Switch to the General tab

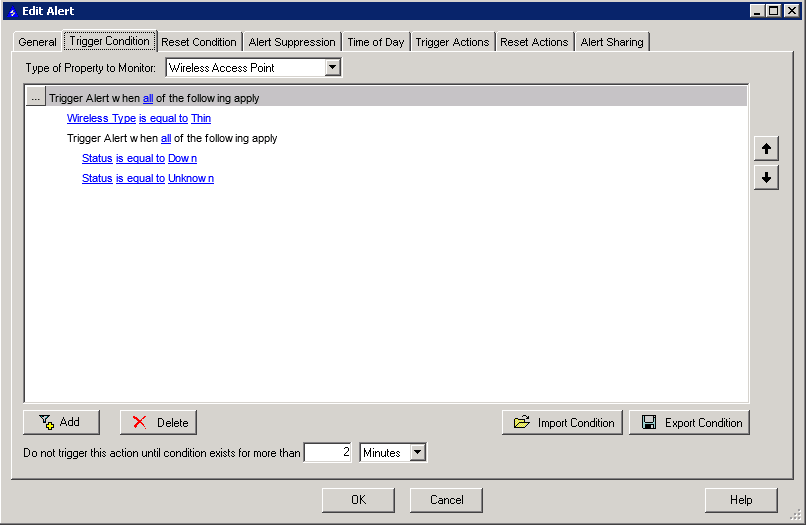37,42
